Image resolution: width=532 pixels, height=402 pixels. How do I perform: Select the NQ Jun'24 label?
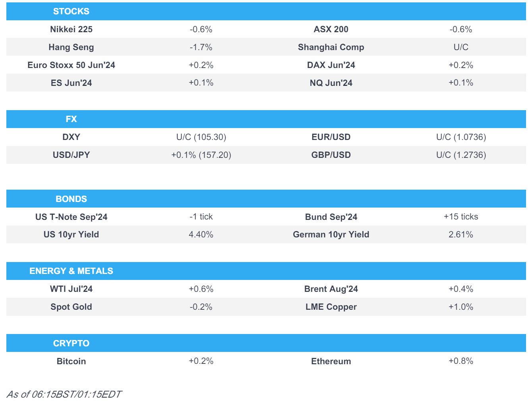(331, 83)
